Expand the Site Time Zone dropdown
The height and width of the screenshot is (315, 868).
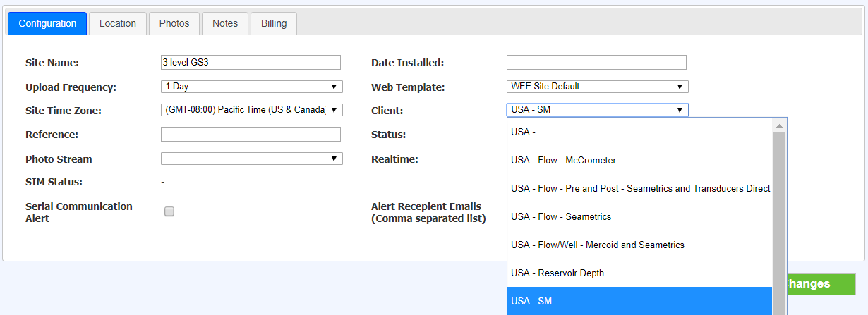pyautogui.click(x=251, y=110)
